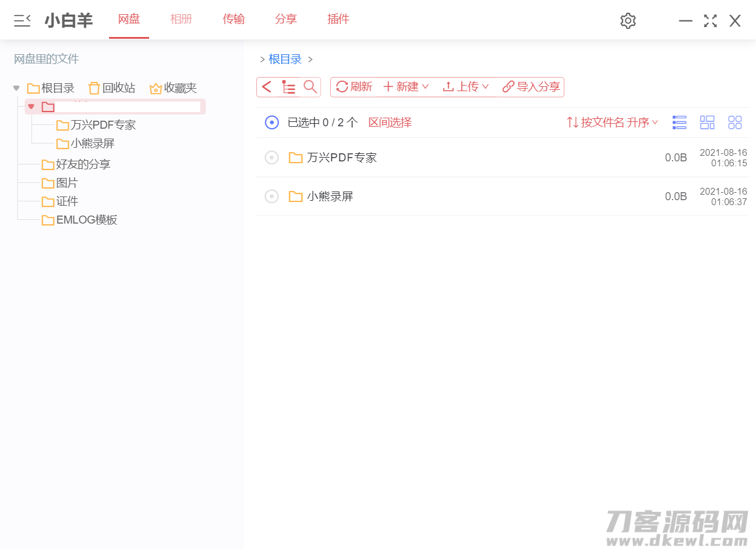Open the 按文件名 升序 sort dropdown
The image size is (756, 550).
coord(612,123)
